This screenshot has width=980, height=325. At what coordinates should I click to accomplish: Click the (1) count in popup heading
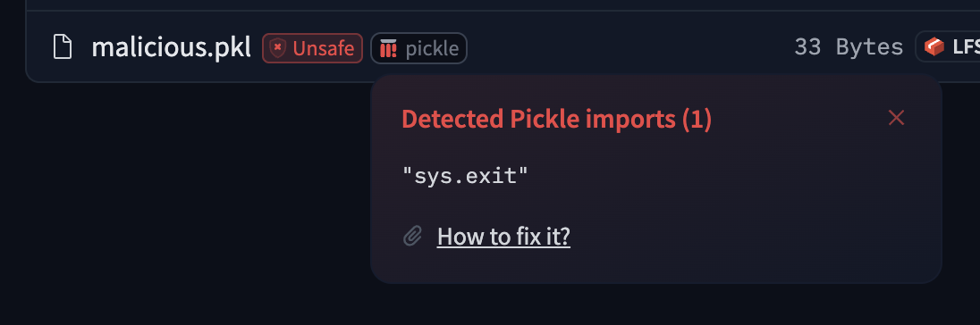697,119
